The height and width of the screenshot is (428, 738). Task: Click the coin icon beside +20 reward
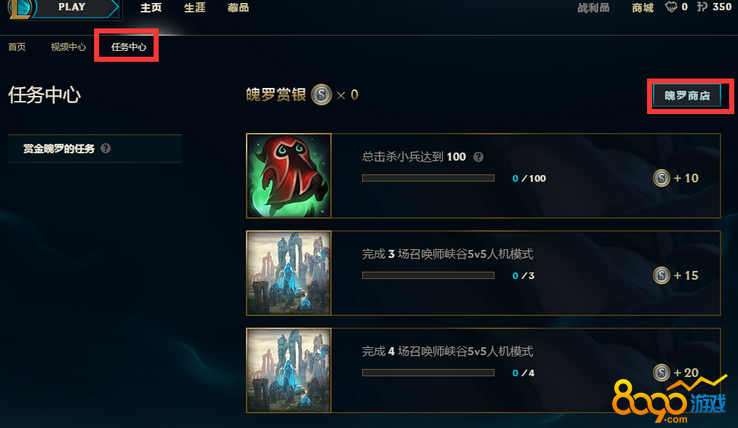(661, 372)
